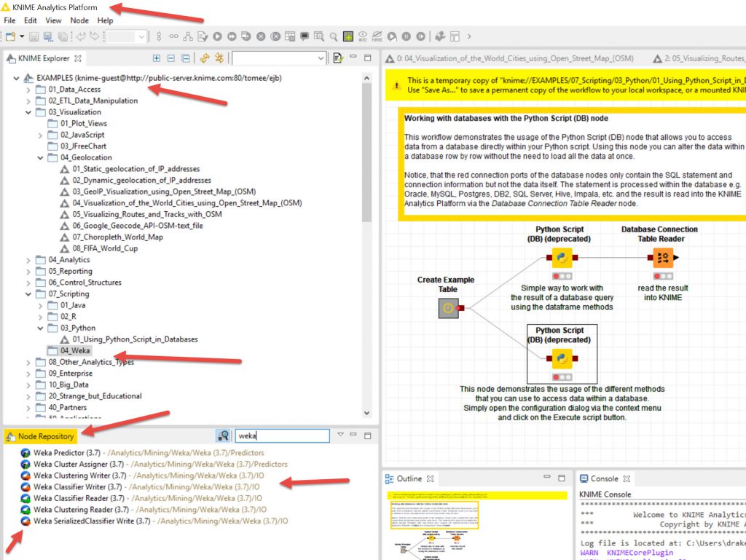Select the 04_Weka folder
This screenshot has width=746, height=560.
pos(75,351)
